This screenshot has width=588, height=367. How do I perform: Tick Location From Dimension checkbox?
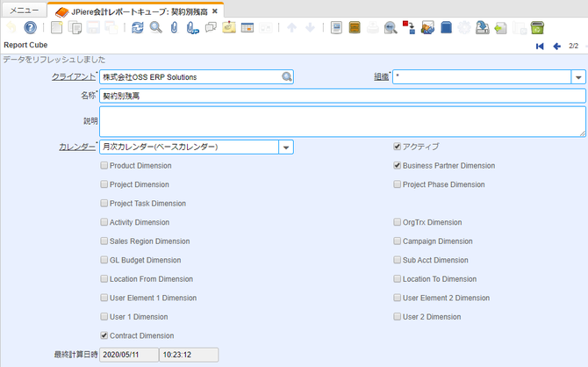tap(104, 279)
